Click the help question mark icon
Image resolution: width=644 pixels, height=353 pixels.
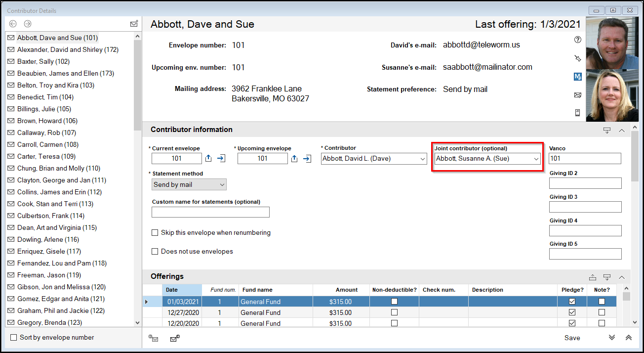click(x=577, y=40)
